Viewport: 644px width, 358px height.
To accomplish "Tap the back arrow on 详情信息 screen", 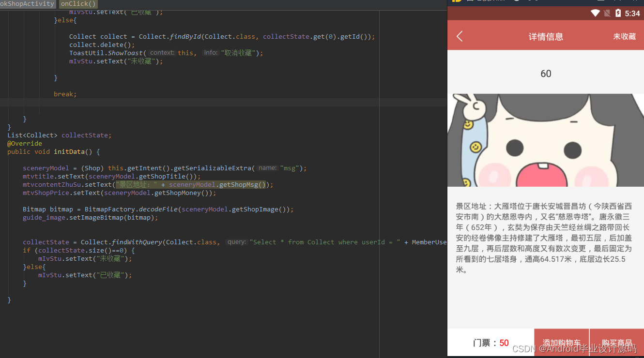I will [x=460, y=36].
